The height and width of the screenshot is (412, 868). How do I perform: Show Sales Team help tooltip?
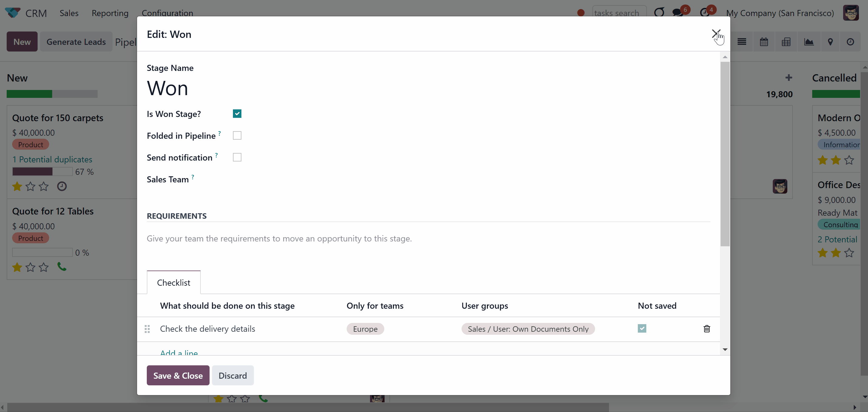[x=193, y=177]
